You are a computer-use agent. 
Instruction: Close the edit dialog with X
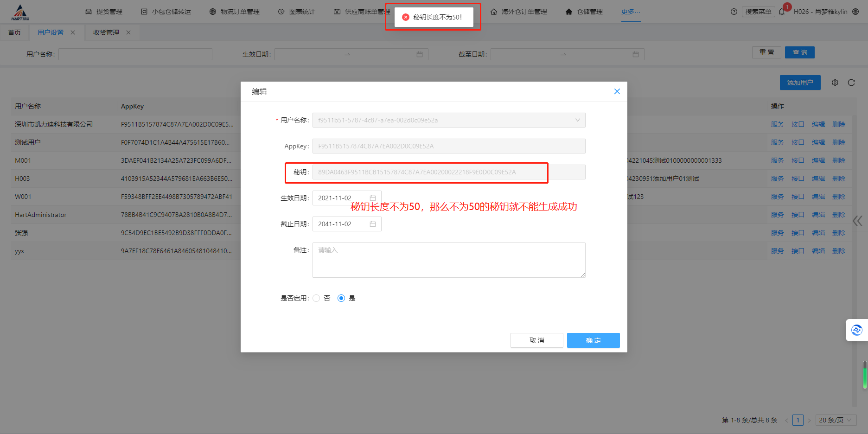tap(617, 91)
